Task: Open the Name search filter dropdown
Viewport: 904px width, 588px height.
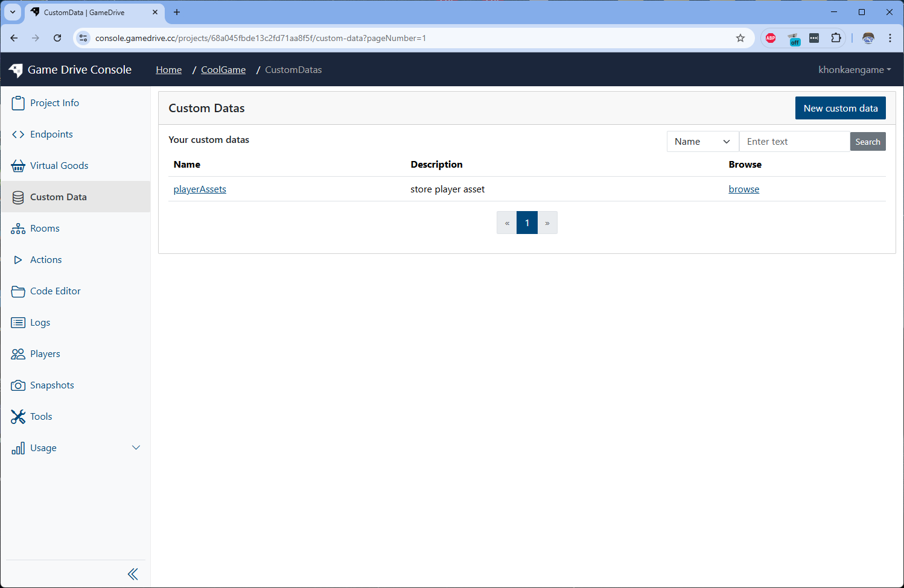Action: tap(702, 142)
